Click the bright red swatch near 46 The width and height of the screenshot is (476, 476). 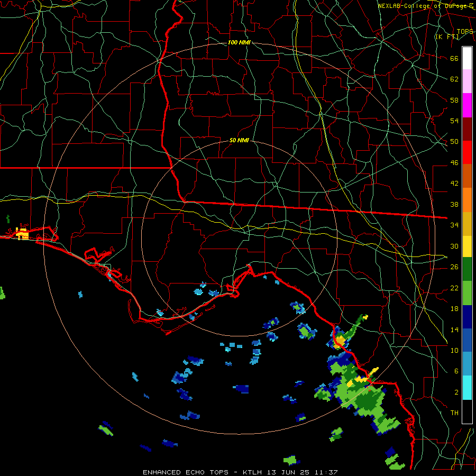(467, 152)
